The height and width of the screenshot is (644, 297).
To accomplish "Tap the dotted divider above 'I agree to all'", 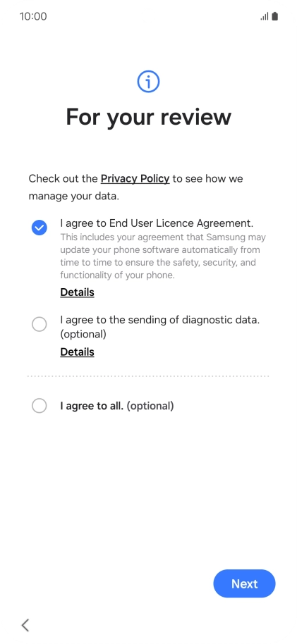I will 148,376.
